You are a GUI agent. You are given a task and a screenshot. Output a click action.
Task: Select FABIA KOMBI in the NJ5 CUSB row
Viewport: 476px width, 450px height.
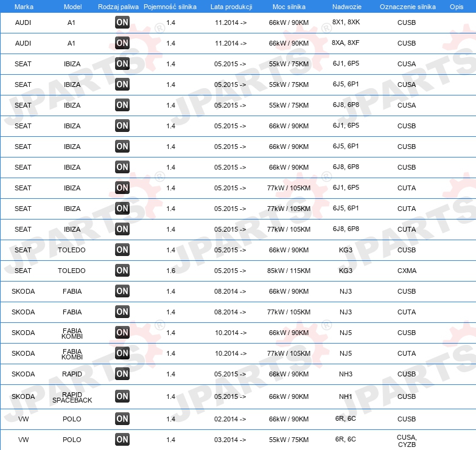point(72,333)
